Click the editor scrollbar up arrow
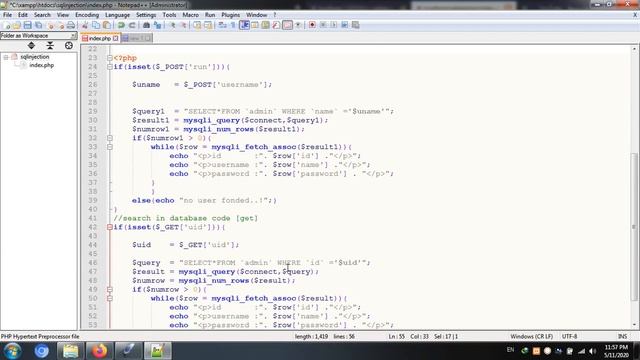The height and width of the screenshot is (360, 640). [634, 49]
